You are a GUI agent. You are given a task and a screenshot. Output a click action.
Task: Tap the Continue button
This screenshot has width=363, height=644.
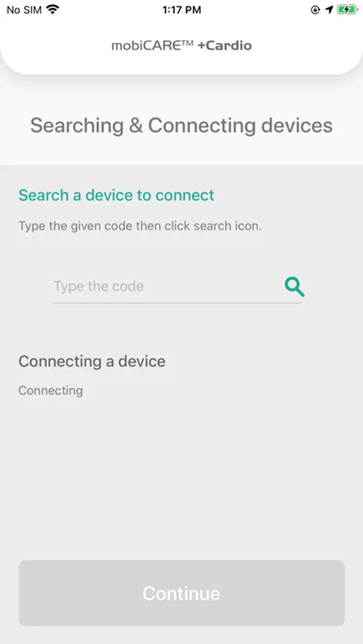point(181,593)
